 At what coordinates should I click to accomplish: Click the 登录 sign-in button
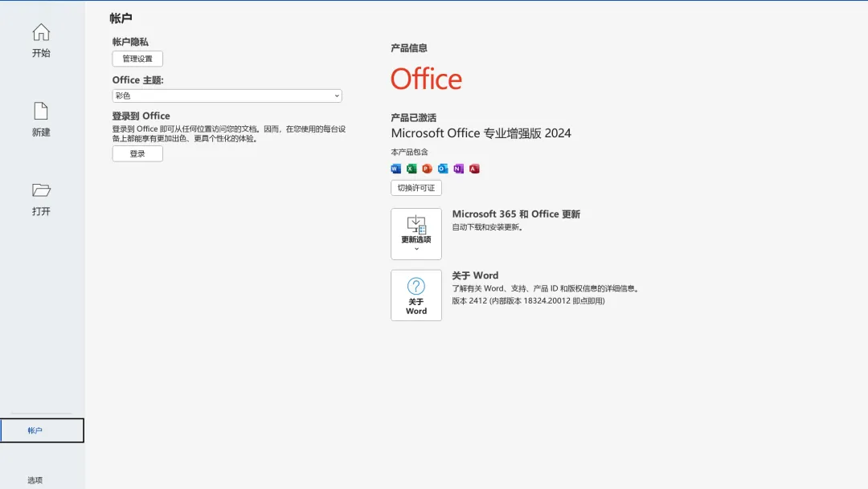pyautogui.click(x=137, y=154)
